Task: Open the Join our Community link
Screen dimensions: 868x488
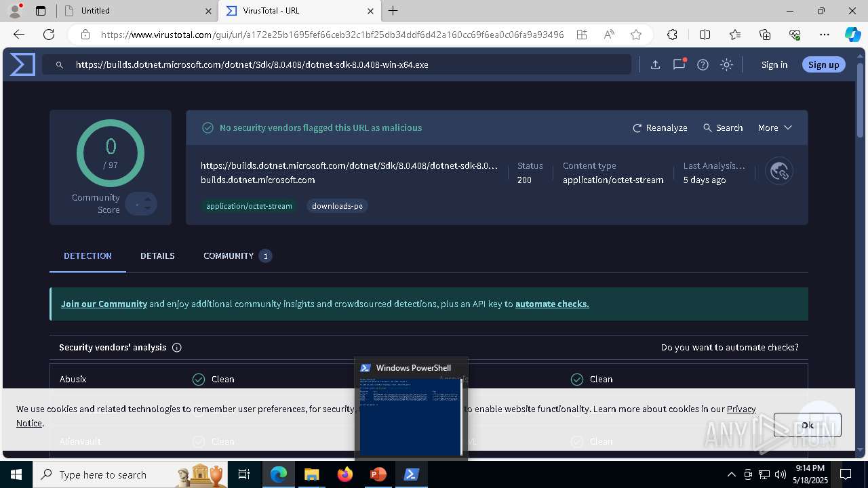Action: coord(104,304)
